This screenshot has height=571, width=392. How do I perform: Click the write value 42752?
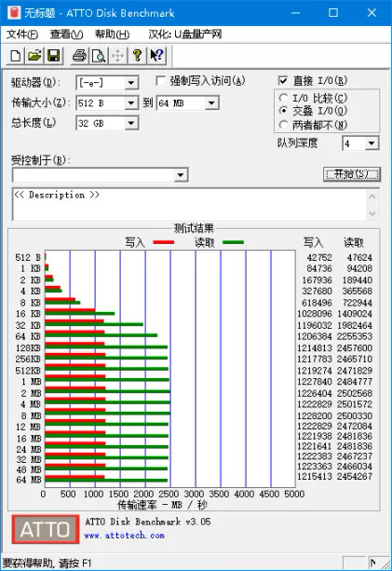pos(319,258)
